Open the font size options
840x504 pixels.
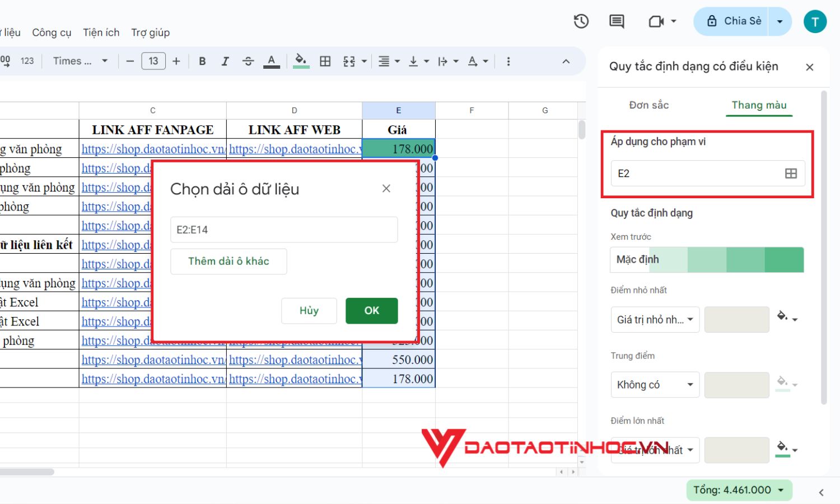(x=154, y=60)
